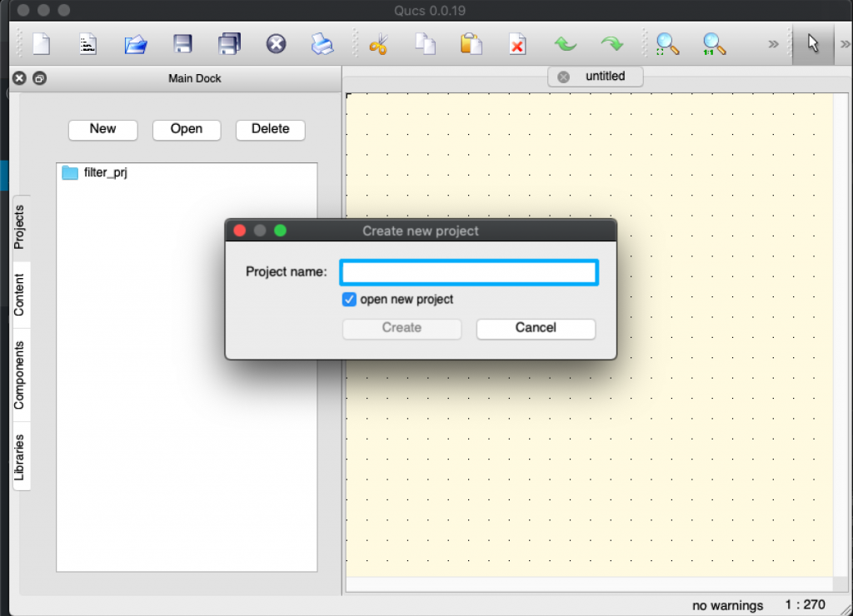Screen dimensions: 853x616
Task: Open the Content side tab
Action: coord(19,296)
